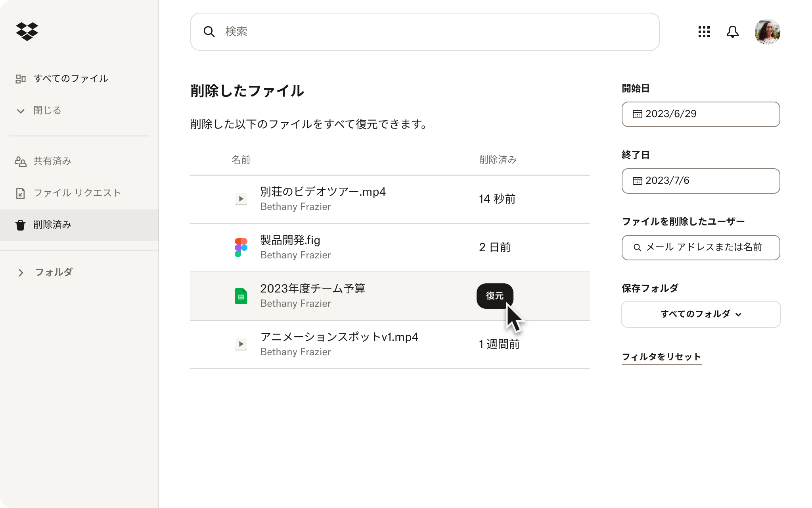812x508 pixels.
Task: Click calendar icon in 開始日 field
Action: (x=637, y=114)
